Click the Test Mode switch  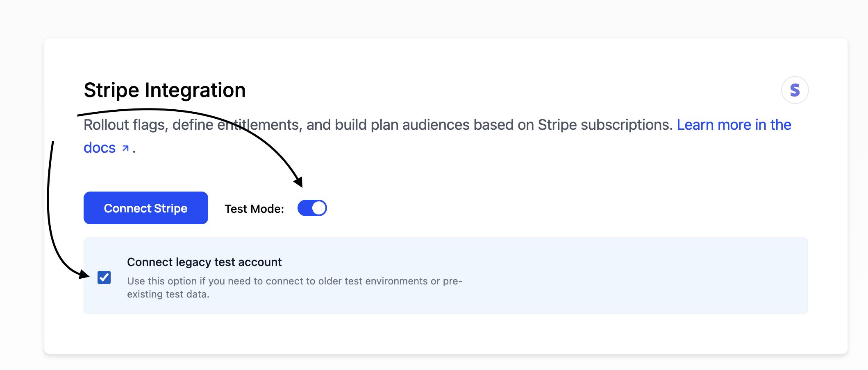312,208
